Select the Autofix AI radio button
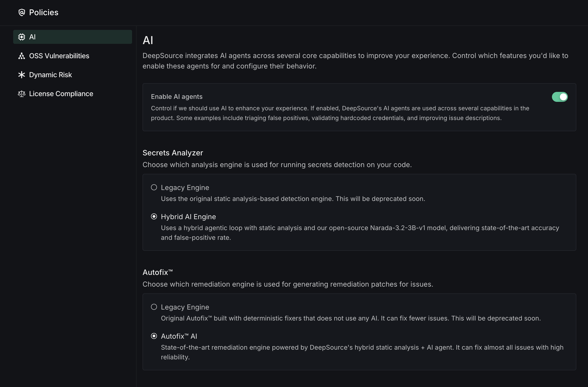 coord(154,336)
